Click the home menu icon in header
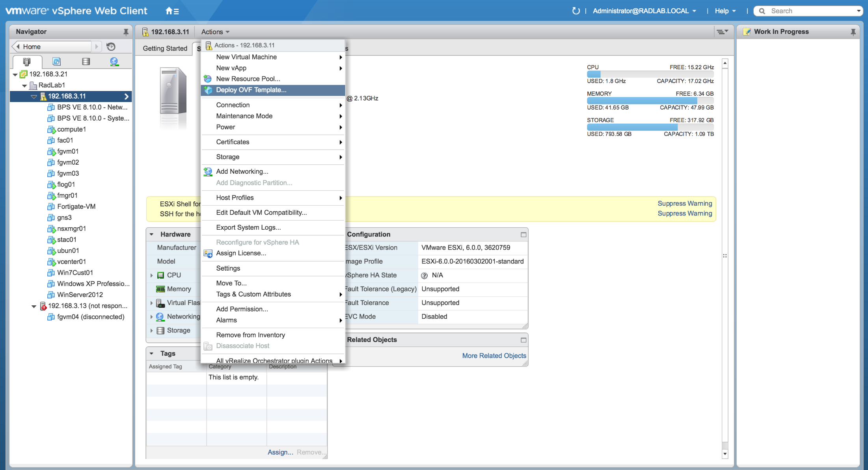The width and height of the screenshot is (868, 470). 172,11
